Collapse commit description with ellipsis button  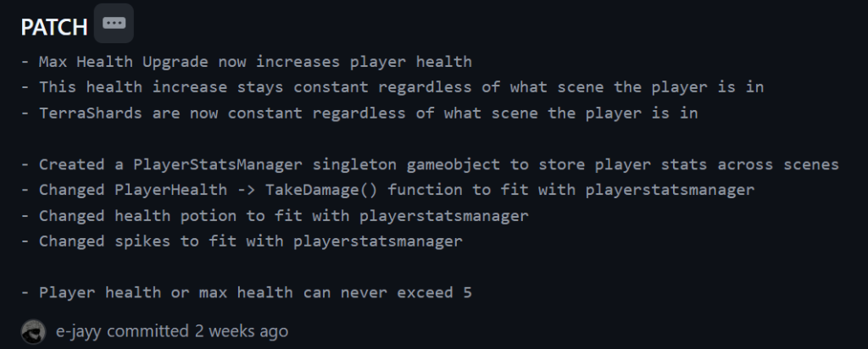coord(114,23)
